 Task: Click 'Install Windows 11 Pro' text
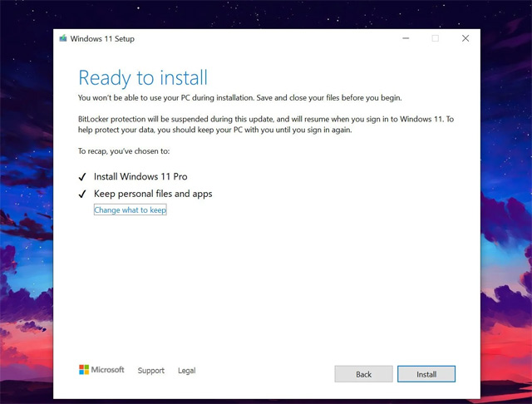(x=140, y=177)
